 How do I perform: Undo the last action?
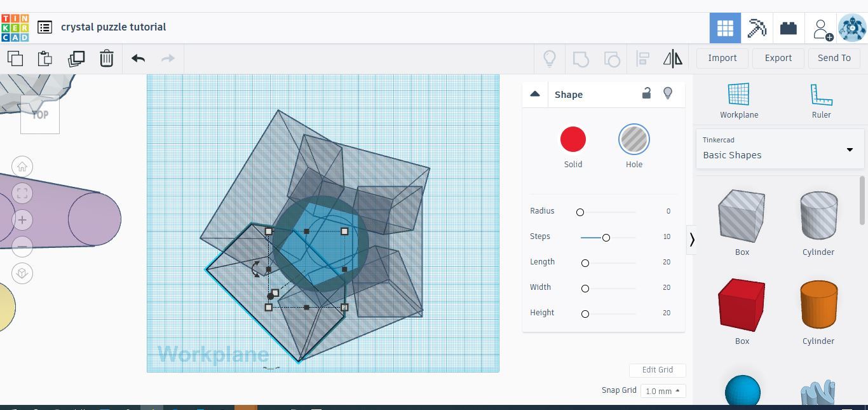point(139,58)
